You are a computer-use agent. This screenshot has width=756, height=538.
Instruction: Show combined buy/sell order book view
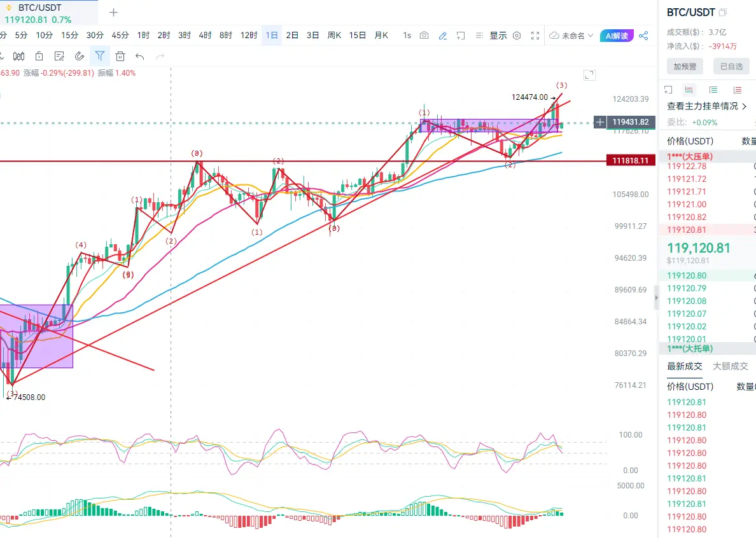689,90
